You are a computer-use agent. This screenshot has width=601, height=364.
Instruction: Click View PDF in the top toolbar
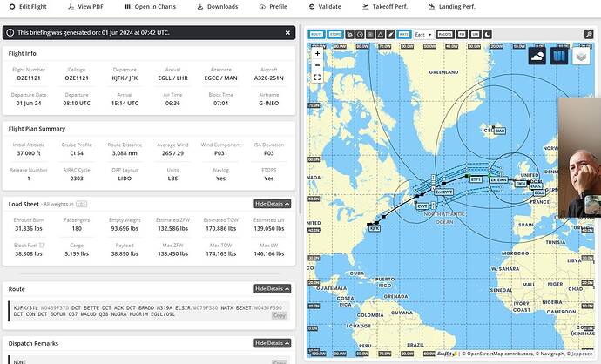[x=85, y=7]
